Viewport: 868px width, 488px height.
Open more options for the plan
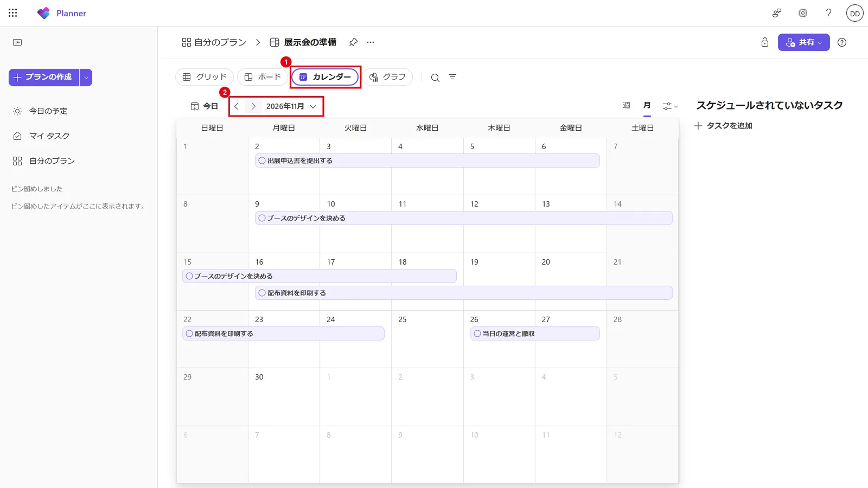click(x=371, y=42)
